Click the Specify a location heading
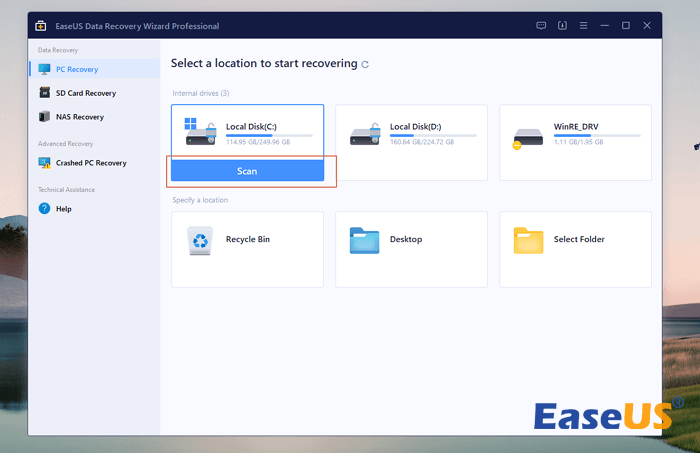This screenshot has width=700, height=453. pos(200,200)
